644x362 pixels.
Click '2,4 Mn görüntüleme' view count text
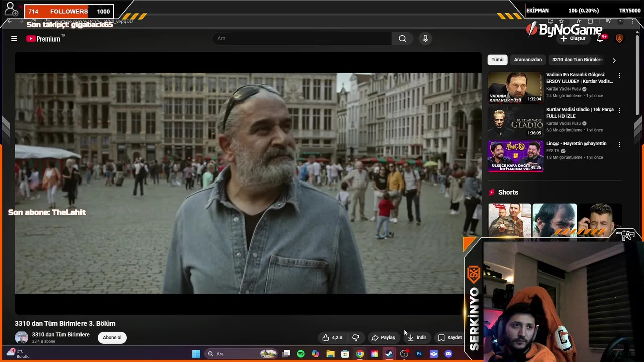564,96
